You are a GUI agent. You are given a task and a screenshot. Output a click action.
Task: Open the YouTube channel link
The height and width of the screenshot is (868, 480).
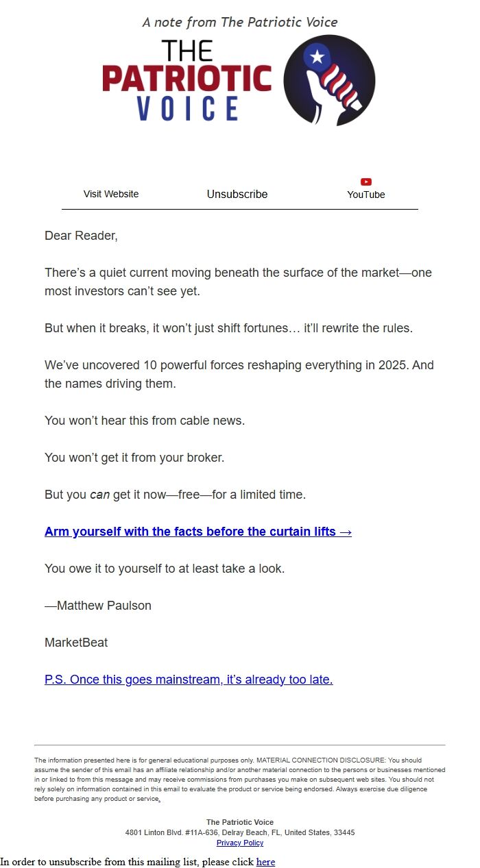(365, 195)
